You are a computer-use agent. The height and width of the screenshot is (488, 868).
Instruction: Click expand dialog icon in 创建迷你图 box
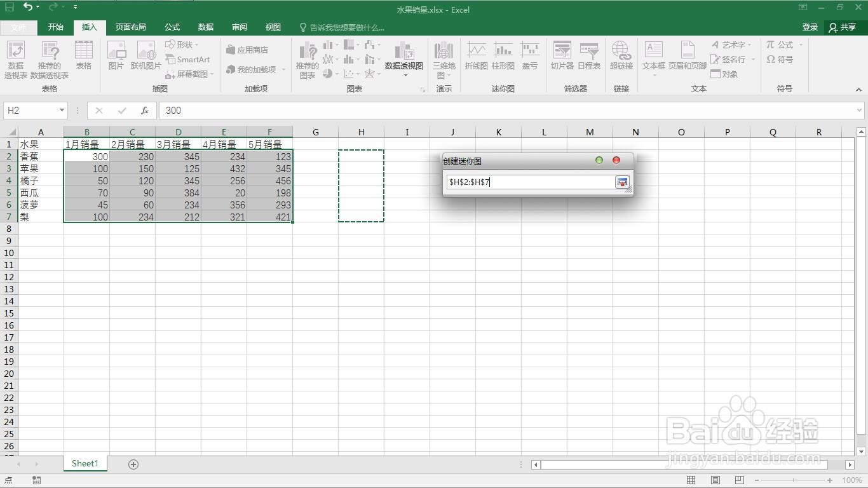click(x=622, y=182)
